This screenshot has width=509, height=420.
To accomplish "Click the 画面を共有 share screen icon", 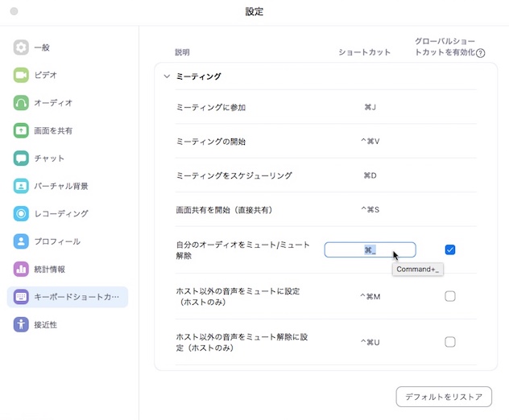I will point(21,130).
